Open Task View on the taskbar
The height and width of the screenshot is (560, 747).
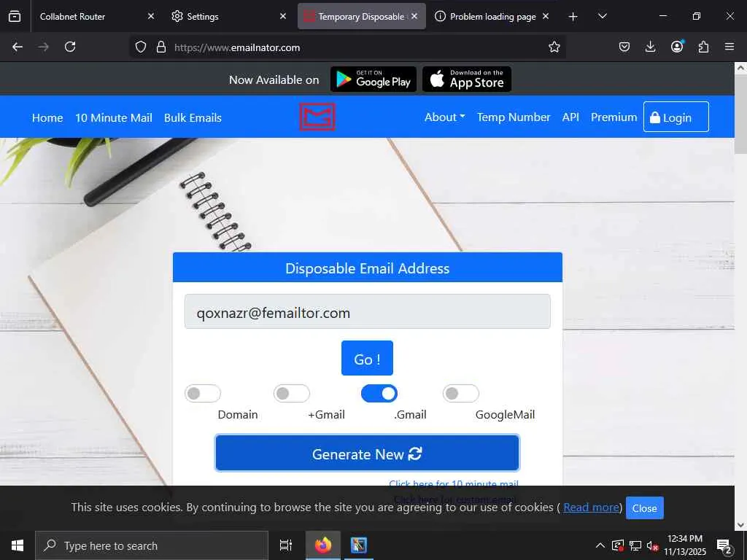point(286,545)
